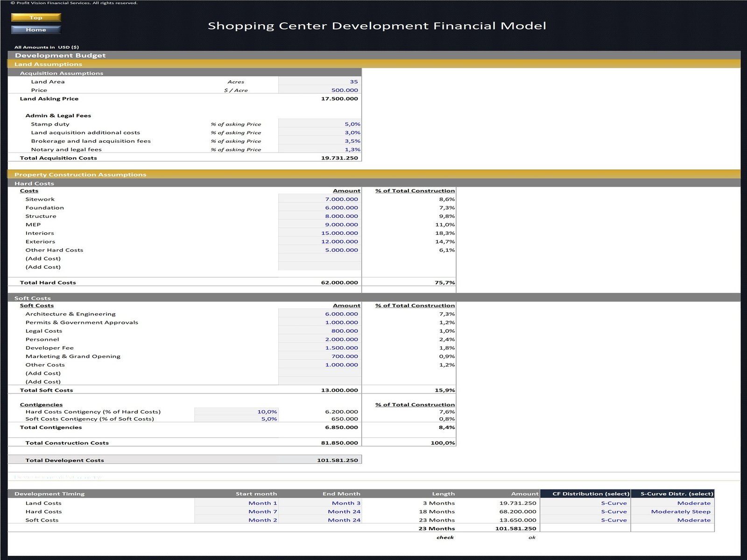Viewport: 747px width, 560px height.
Task: Select the Land Area acres input cell
Action: pos(319,82)
